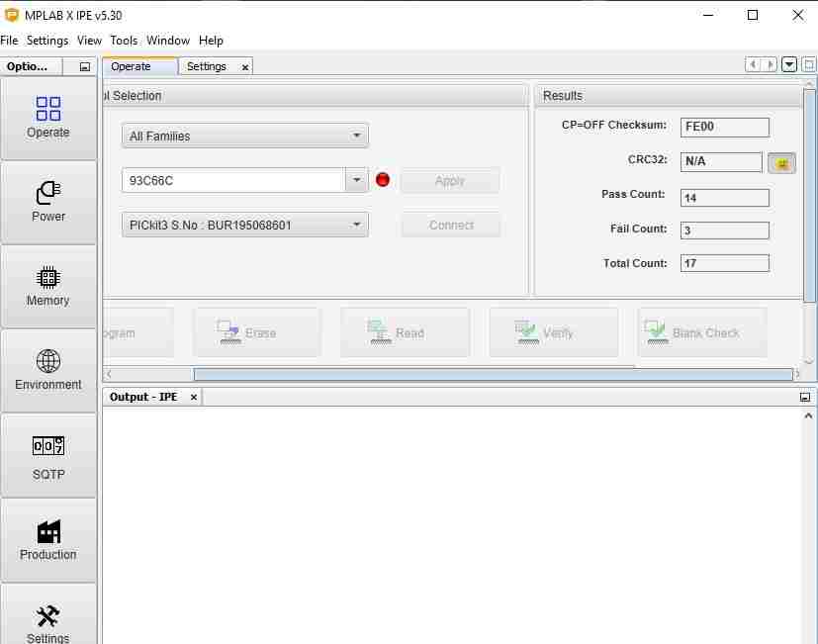Click the Pass Count field
This screenshot has width=818, height=644.
(x=725, y=198)
